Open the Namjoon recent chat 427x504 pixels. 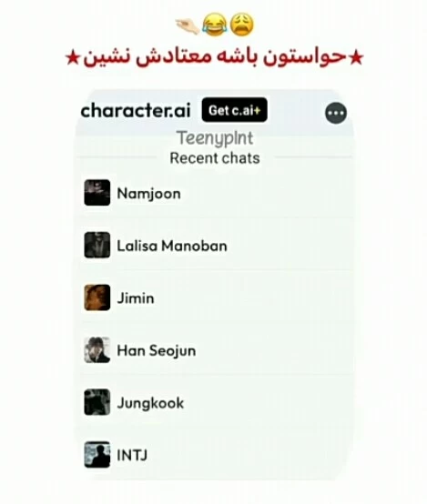pyautogui.click(x=216, y=193)
